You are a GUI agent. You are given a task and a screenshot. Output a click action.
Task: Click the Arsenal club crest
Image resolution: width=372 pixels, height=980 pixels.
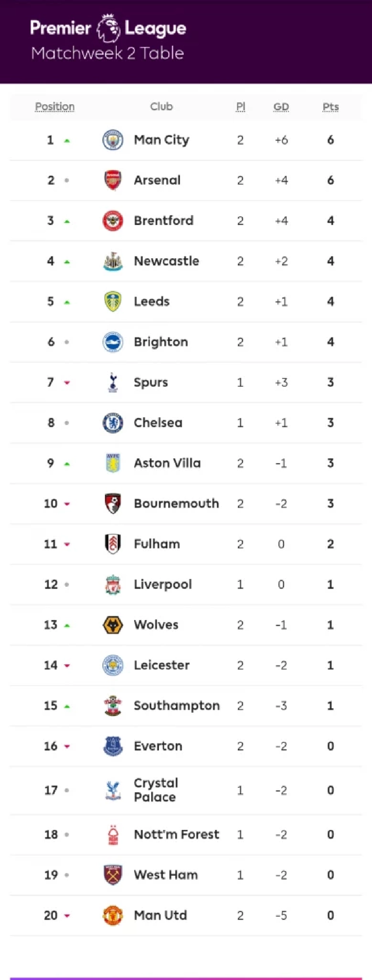113,180
